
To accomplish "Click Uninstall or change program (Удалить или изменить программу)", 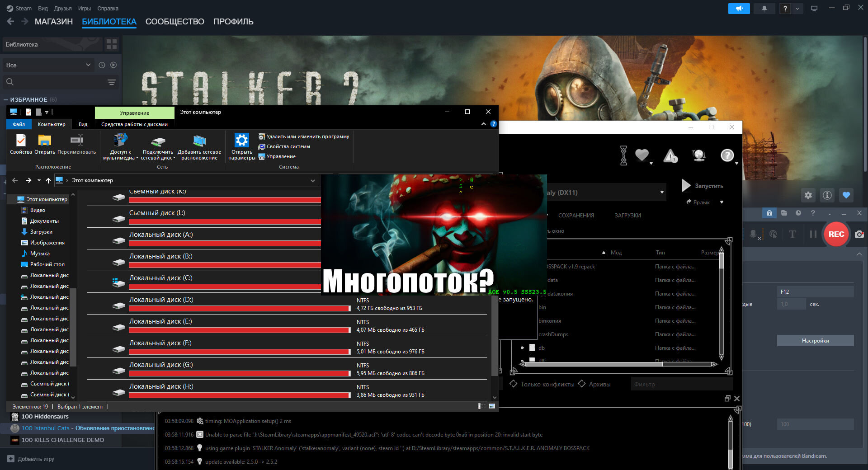I will coord(304,136).
